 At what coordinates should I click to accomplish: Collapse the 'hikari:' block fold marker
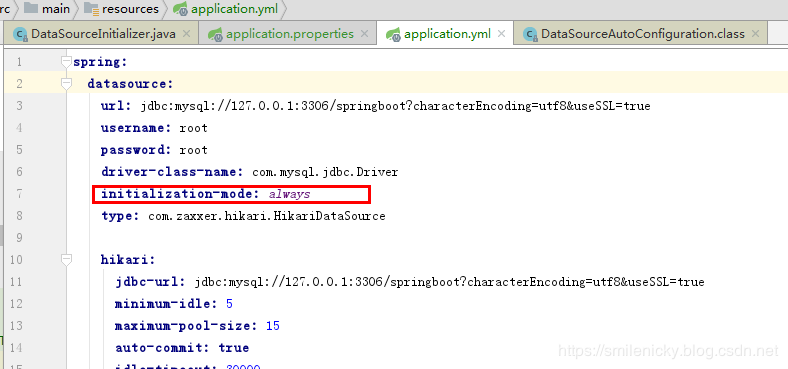[x=66, y=259]
